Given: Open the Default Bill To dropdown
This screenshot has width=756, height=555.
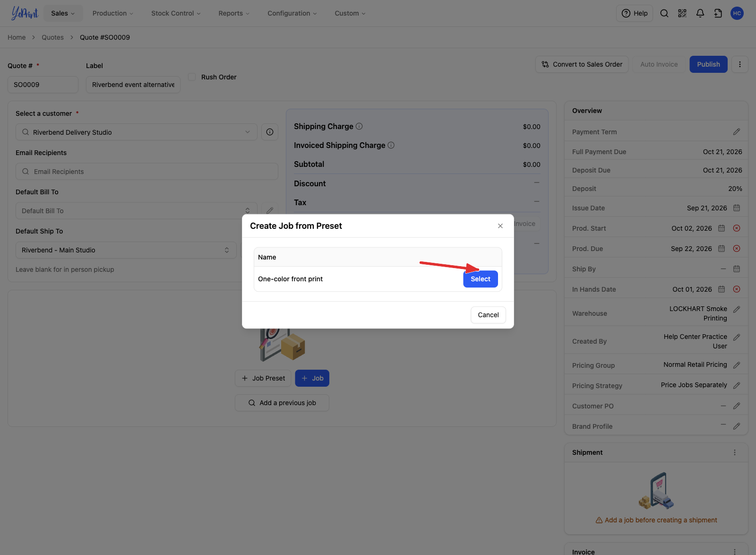Looking at the screenshot, I should (137, 211).
